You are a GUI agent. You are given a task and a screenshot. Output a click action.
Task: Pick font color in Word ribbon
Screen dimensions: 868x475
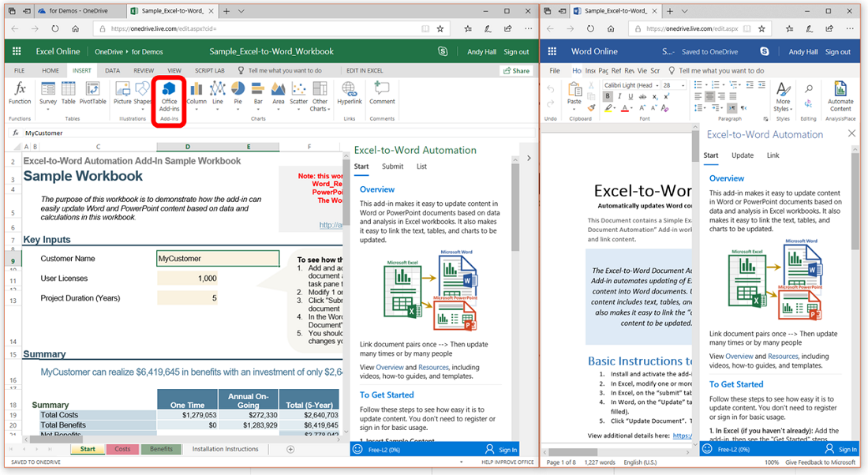pos(624,108)
